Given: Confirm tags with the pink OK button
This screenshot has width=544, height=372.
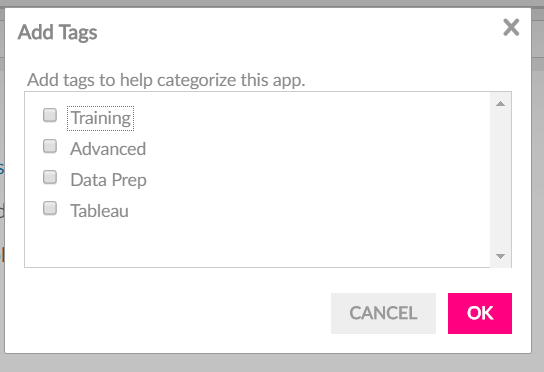Looking at the screenshot, I should (480, 313).
